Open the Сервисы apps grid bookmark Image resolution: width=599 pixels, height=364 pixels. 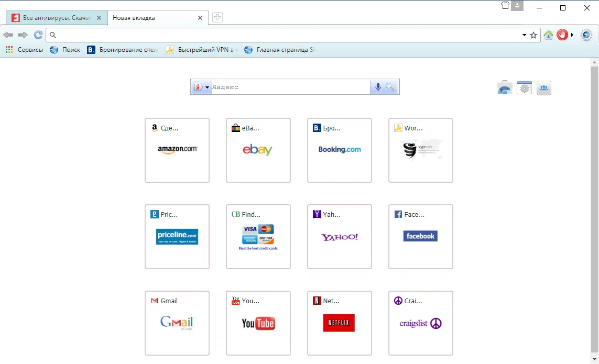pos(24,50)
